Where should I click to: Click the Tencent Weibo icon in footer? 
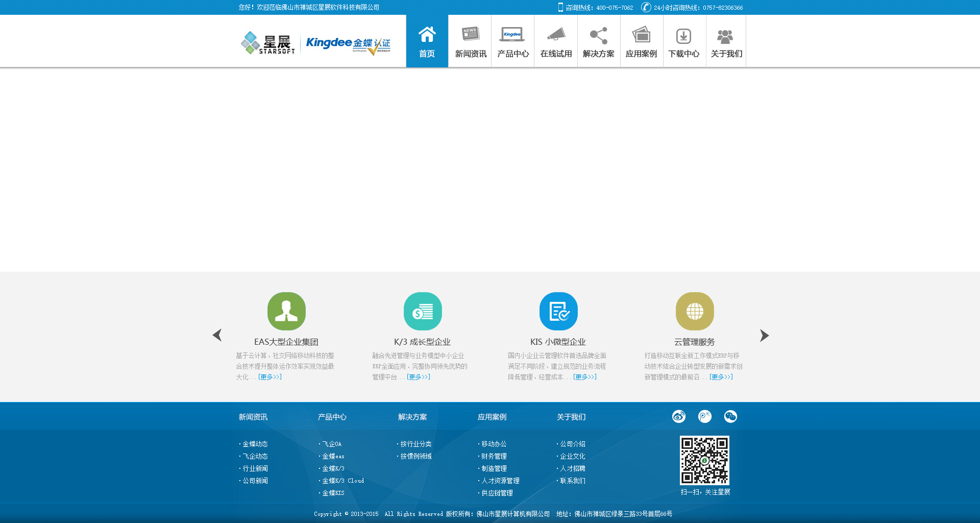pos(704,416)
